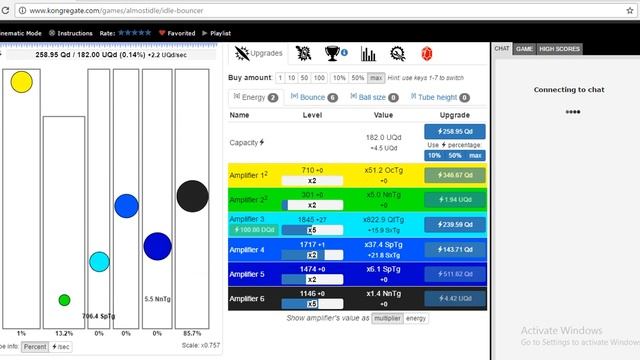Click the Capacity value 182.0 UQd
The height and width of the screenshot is (360, 640).
pyautogui.click(x=383, y=137)
